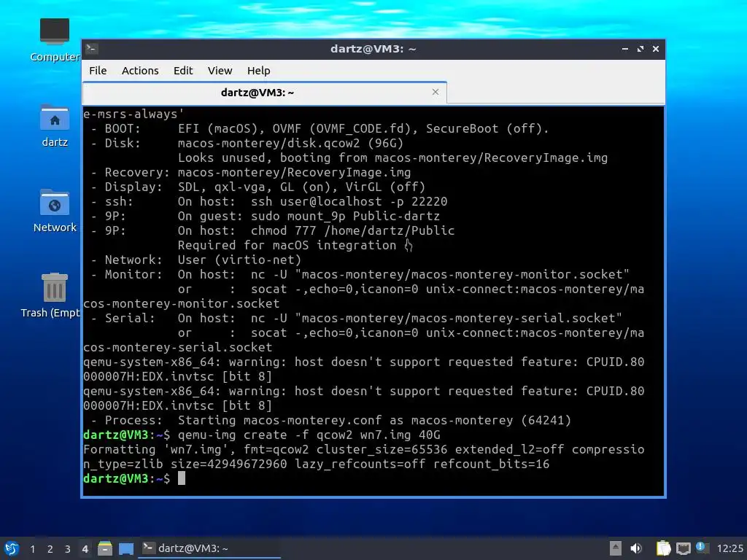Viewport: 747px width, 560px height.
Task: Open the Help menu
Action: coord(259,71)
